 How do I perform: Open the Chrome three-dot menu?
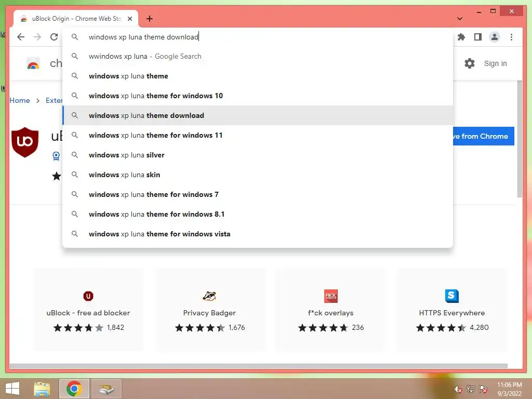(511, 37)
